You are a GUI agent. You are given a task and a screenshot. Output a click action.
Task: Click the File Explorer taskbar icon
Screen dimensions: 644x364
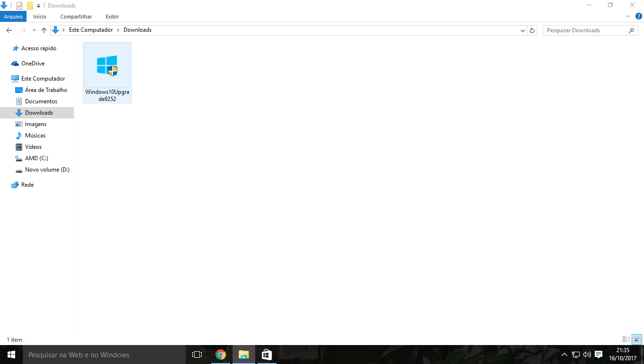(244, 355)
